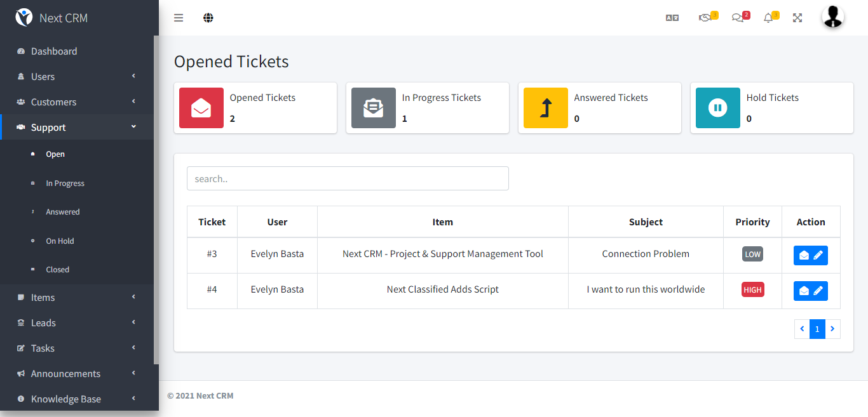Image resolution: width=868 pixels, height=417 pixels.
Task: Toggle the hamburger sidebar menu
Action: coord(179,18)
